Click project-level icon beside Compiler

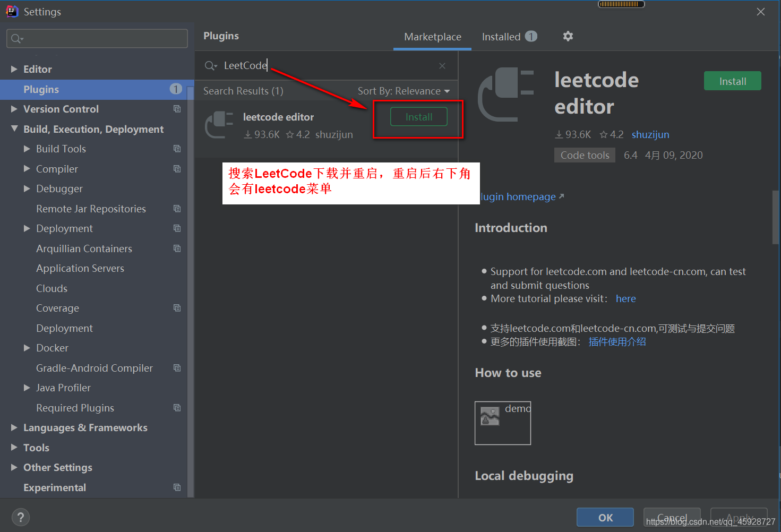(177, 169)
